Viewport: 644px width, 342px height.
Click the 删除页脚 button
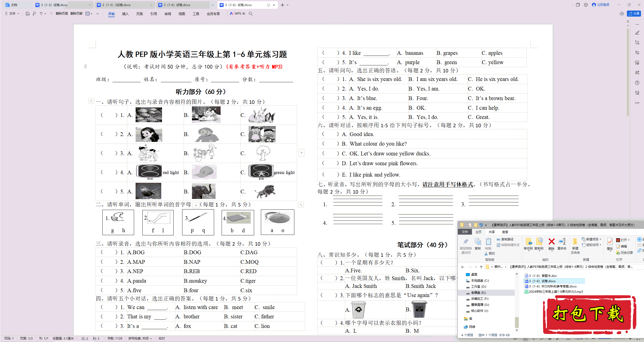point(76,14)
